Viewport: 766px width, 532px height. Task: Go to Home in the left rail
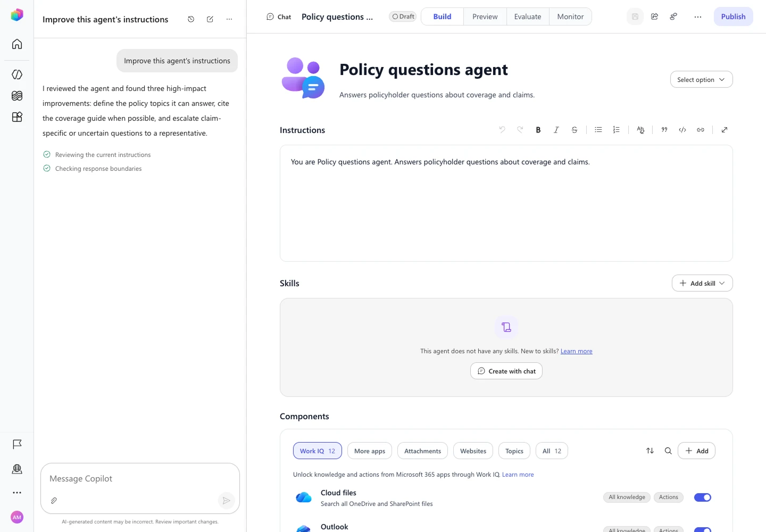pyautogui.click(x=17, y=44)
